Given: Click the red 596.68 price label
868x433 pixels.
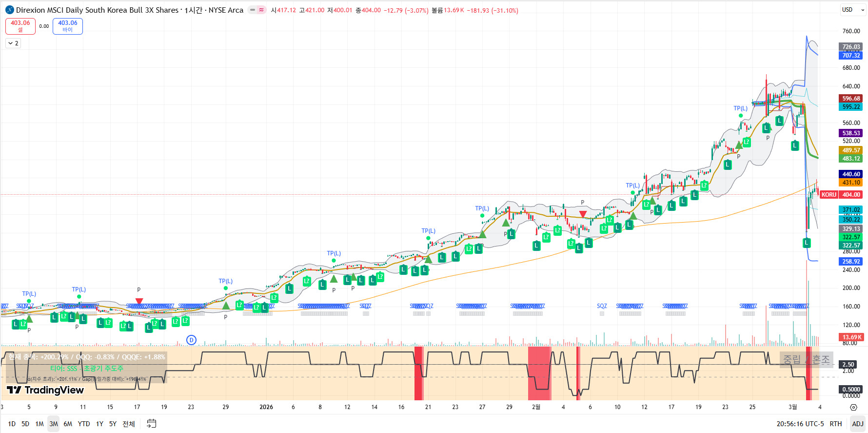Looking at the screenshot, I should [x=851, y=99].
